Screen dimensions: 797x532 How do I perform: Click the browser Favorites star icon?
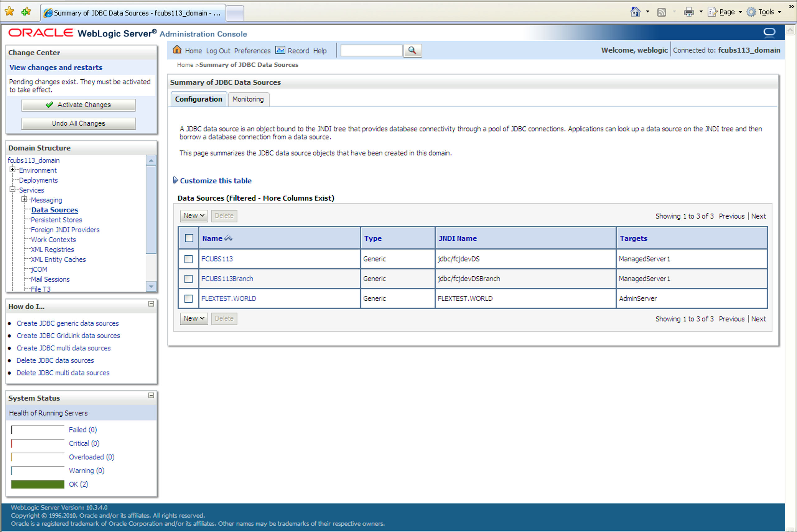click(10, 12)
